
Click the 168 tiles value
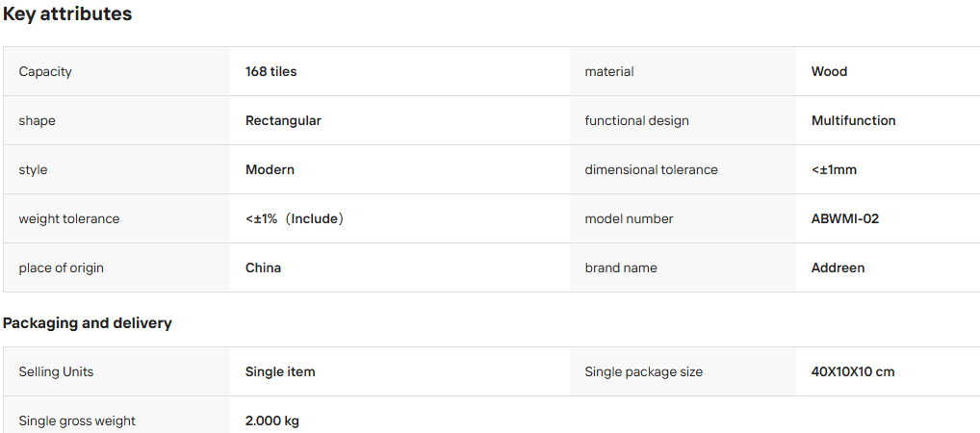click(271, 71)
